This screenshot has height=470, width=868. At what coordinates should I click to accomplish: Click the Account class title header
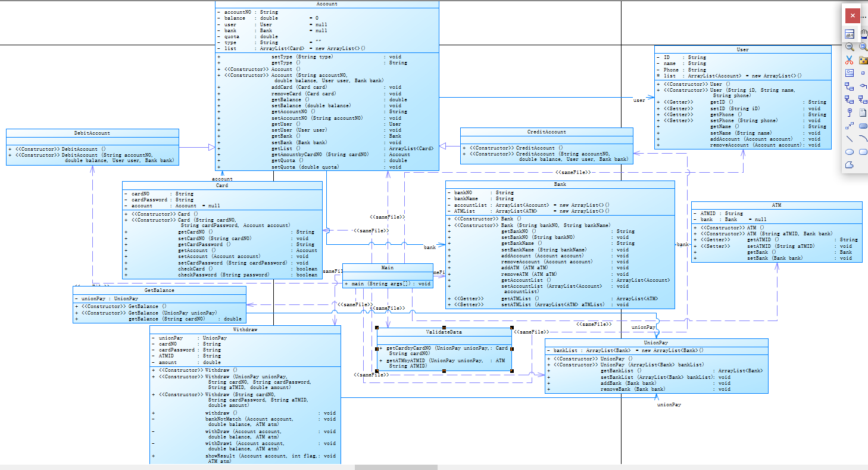(x=327, y=4)
